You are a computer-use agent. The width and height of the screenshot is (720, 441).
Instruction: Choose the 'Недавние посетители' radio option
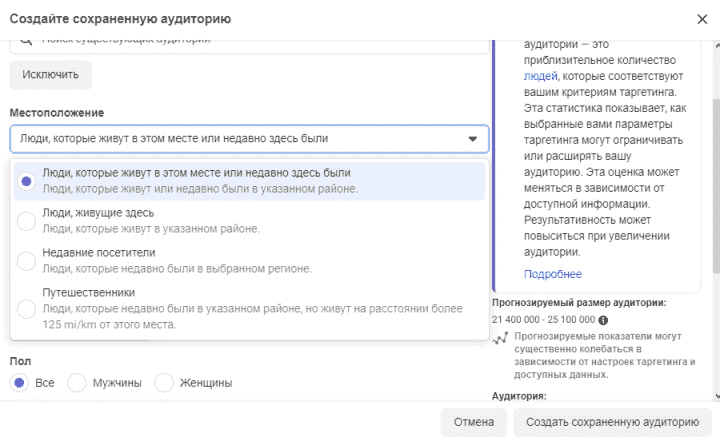coord(26,261)
